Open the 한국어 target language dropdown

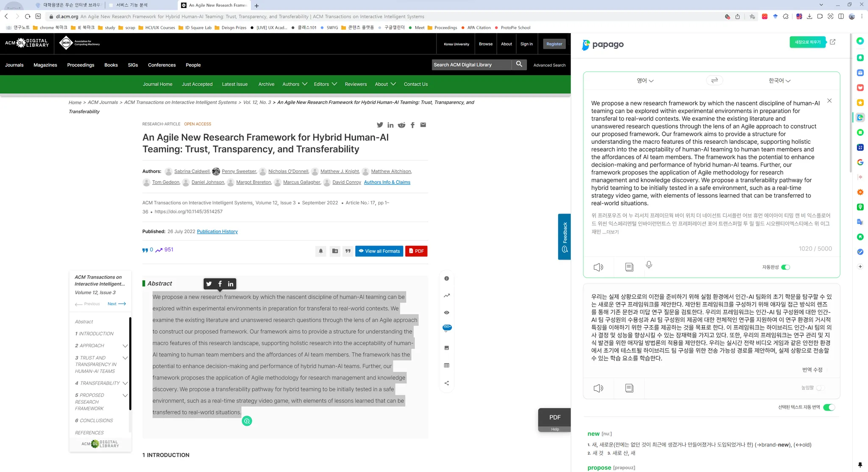pos(779,81)
